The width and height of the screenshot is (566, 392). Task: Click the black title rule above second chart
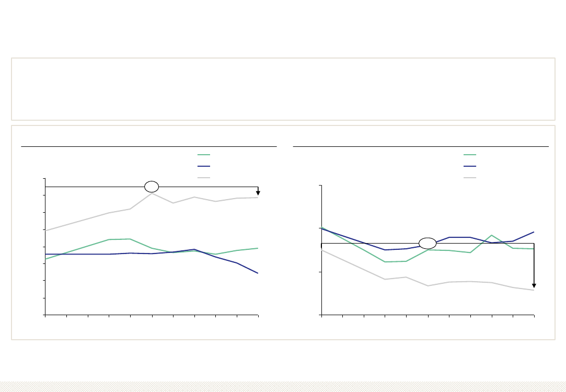pos(421,146)
